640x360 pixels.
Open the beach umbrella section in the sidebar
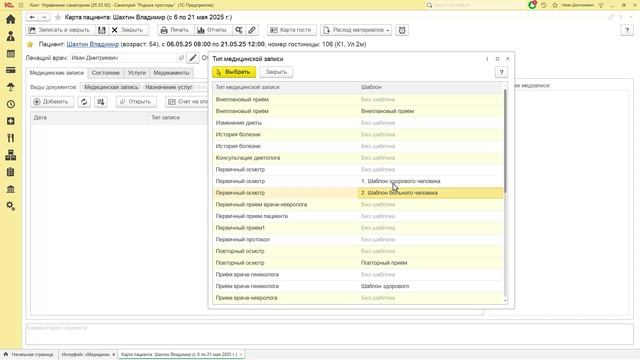coord(11,87)
